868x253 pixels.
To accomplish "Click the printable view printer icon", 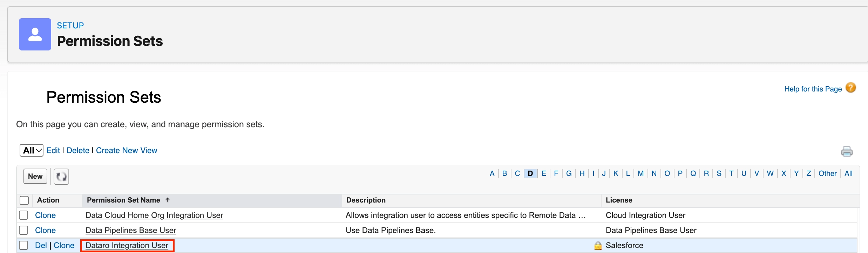I will coord(847,151).
